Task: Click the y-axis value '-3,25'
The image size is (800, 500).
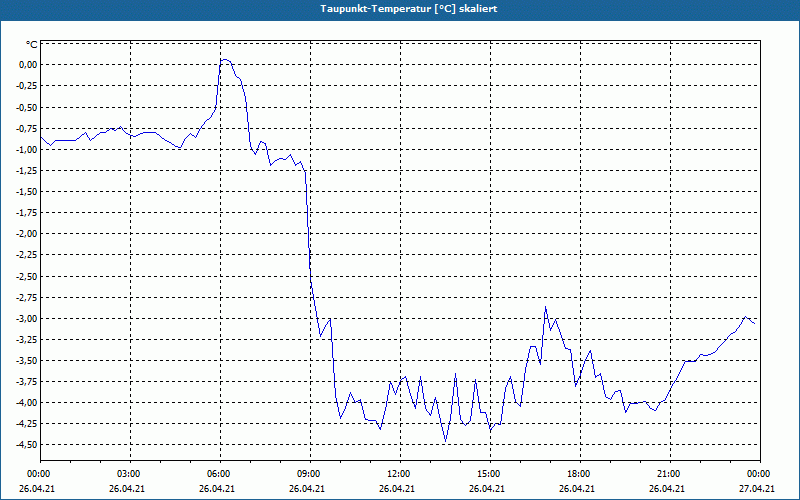Action: (x=27, y=339)
